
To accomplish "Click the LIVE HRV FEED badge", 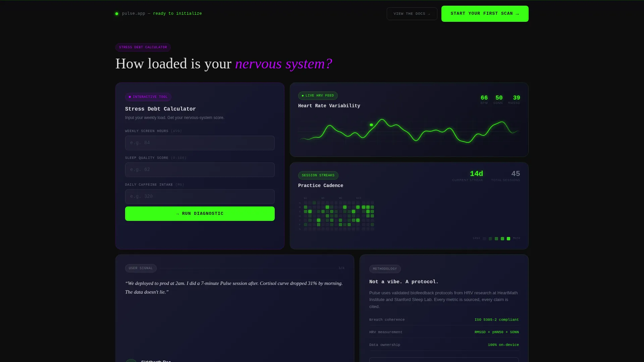I will tap(318, 96).
